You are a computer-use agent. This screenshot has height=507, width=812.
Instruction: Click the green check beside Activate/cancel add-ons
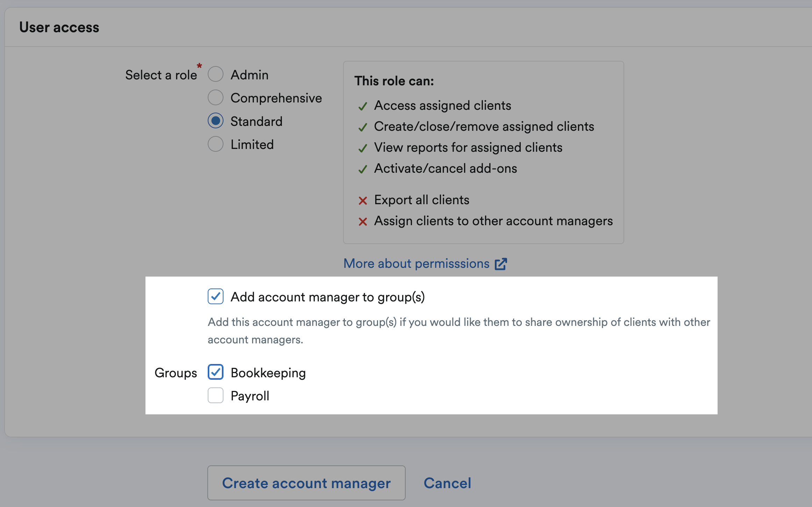click(363, 169)
